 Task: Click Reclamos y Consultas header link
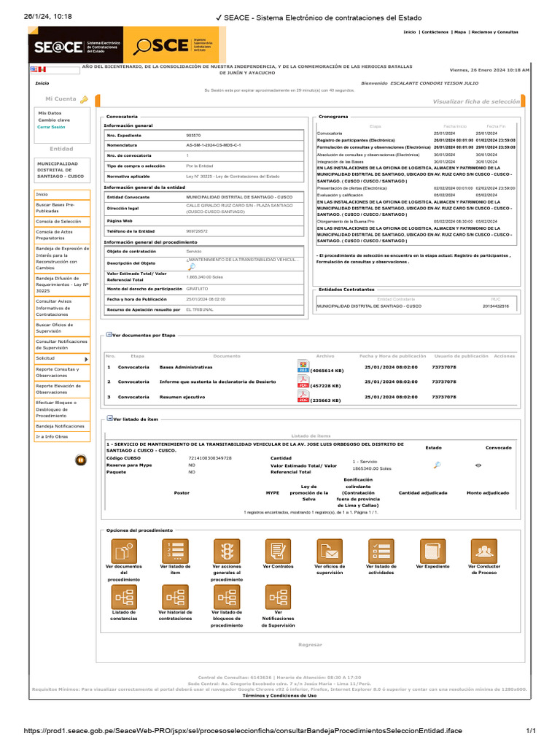click(x=495, y=32)
